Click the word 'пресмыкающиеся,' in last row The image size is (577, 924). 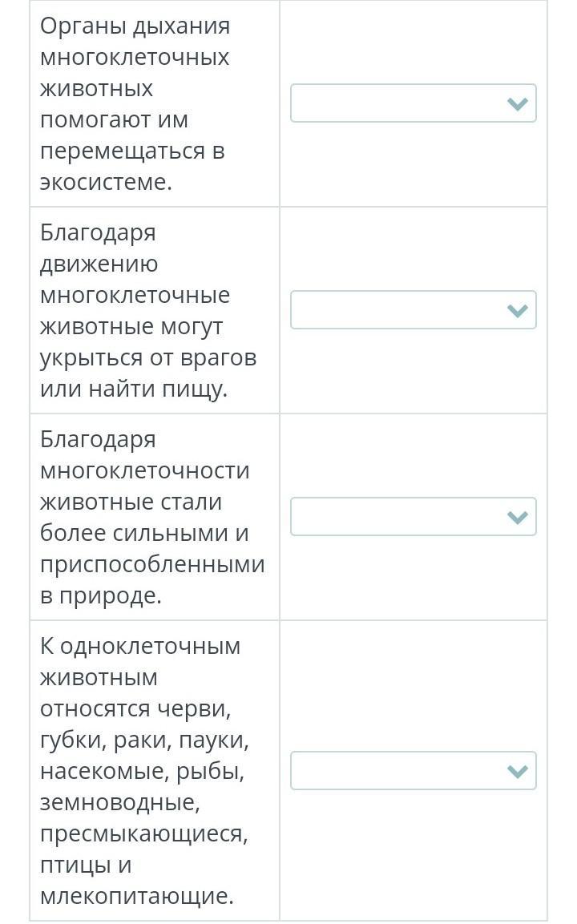tap(144, 833)
